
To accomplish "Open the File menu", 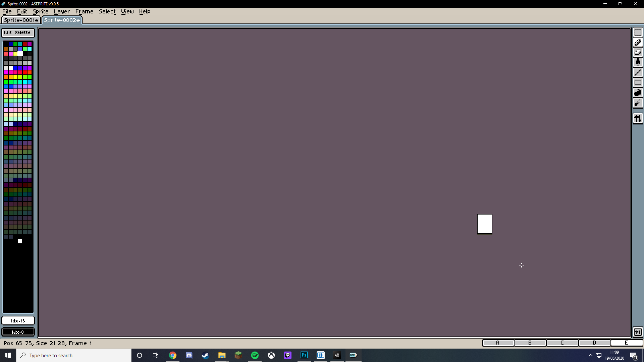I will [7, 11].
